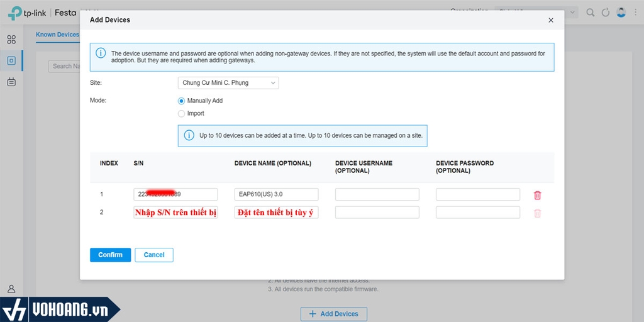Confirm adding the devices
This screenshot has height=322, width=644.
(x=111, y=255)
